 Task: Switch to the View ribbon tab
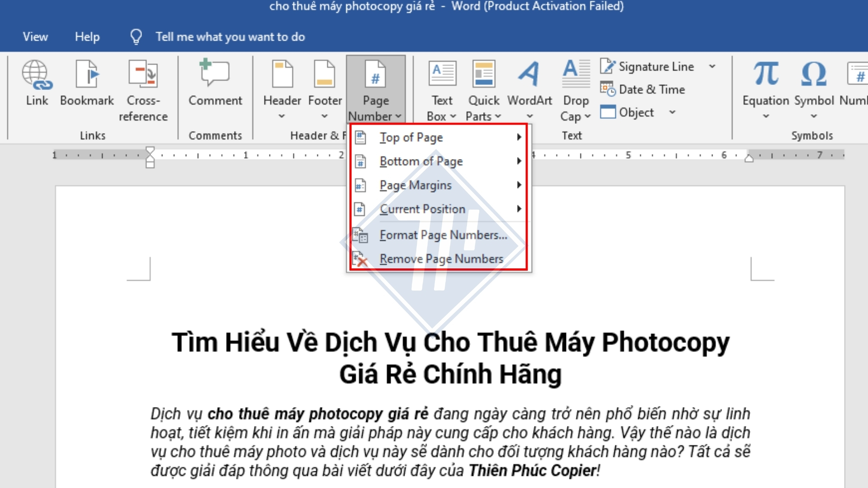tap(35, 37)
